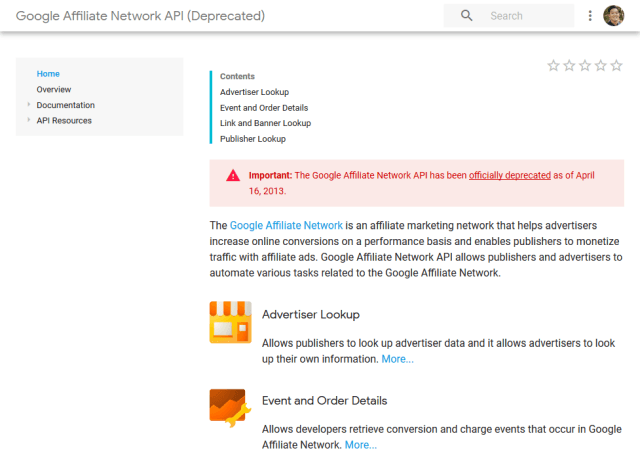640x459 pixels.
Task: Open the Google Affiliate Network link
Action: [286, 226]
